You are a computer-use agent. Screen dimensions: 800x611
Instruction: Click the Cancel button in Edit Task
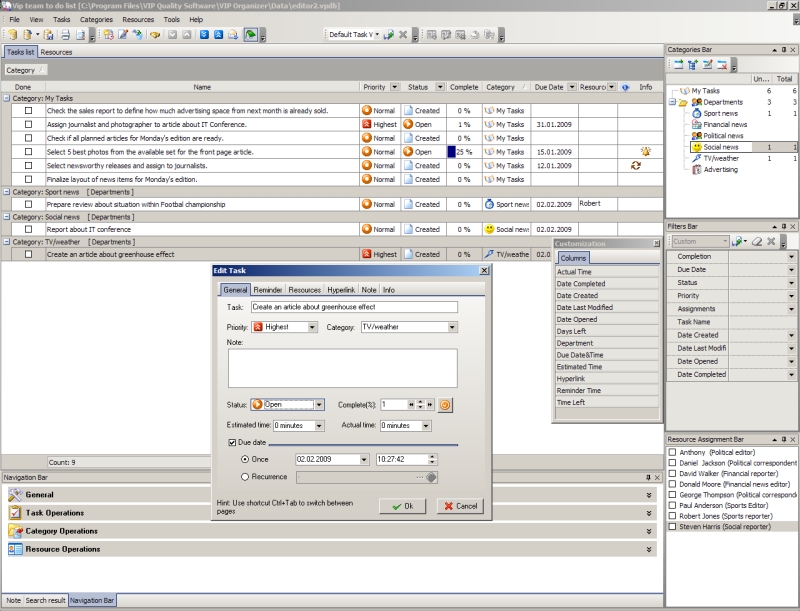click(x=460, y=506)
